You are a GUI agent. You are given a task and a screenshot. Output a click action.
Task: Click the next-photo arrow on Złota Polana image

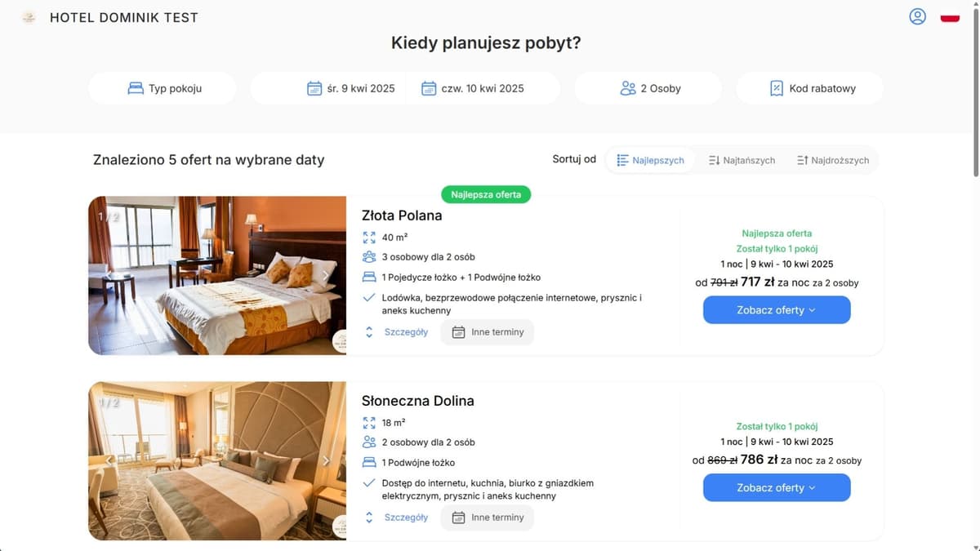coord(325,275)
